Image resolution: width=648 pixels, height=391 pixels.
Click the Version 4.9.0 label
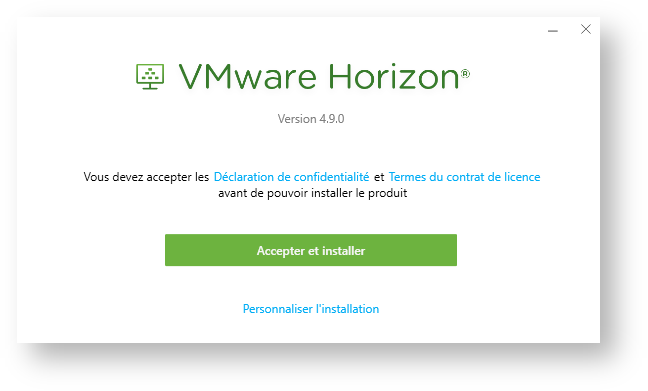coord(311,119)
